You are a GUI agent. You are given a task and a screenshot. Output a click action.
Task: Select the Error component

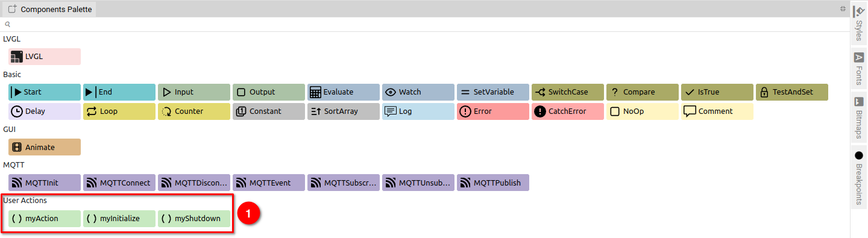[493, 111]
